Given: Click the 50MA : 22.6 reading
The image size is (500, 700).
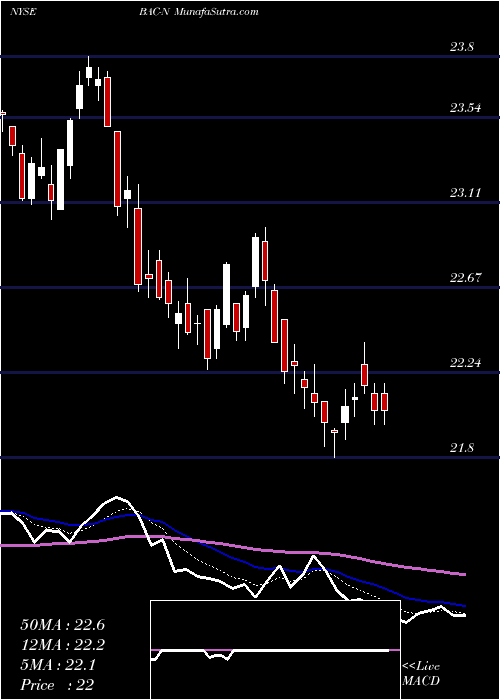Looking at the screenshot, I should pyautogui.click(x=62, y=625).
